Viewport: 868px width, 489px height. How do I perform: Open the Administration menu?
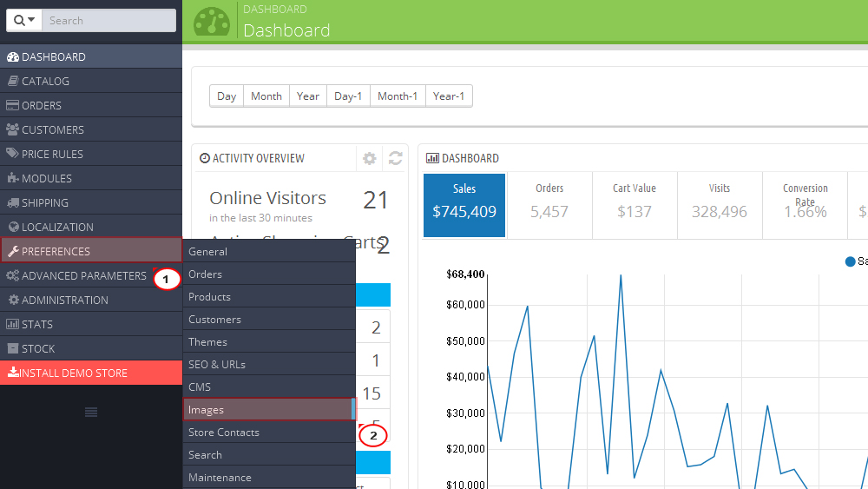[91, 301]
